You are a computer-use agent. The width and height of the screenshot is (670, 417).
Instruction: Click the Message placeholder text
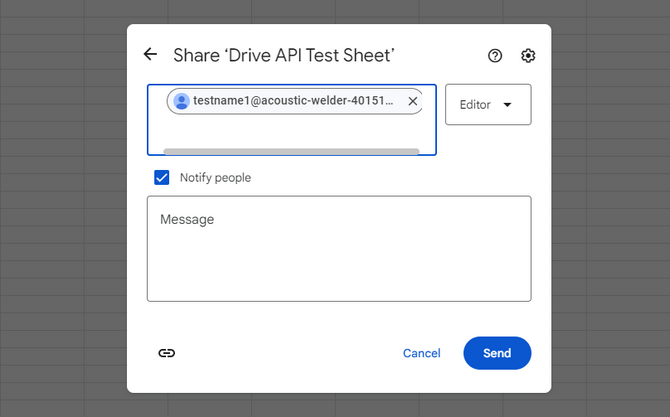pyautogui.click(x=187, y=219)
